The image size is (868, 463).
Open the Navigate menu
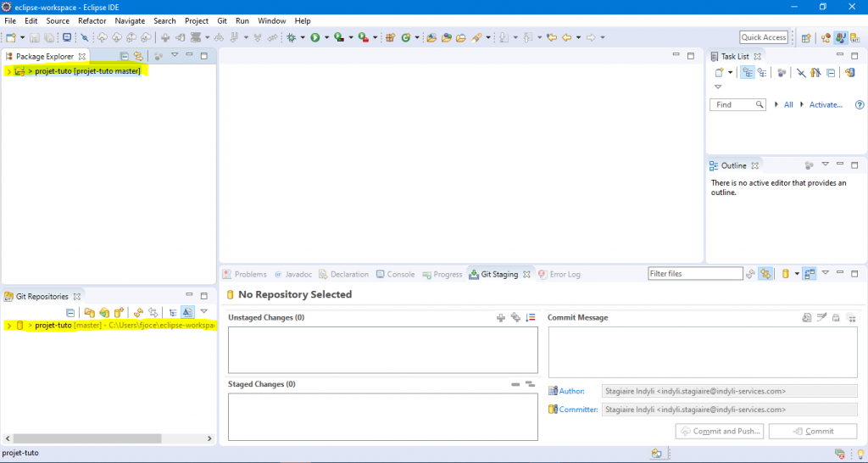coord(130,21)
